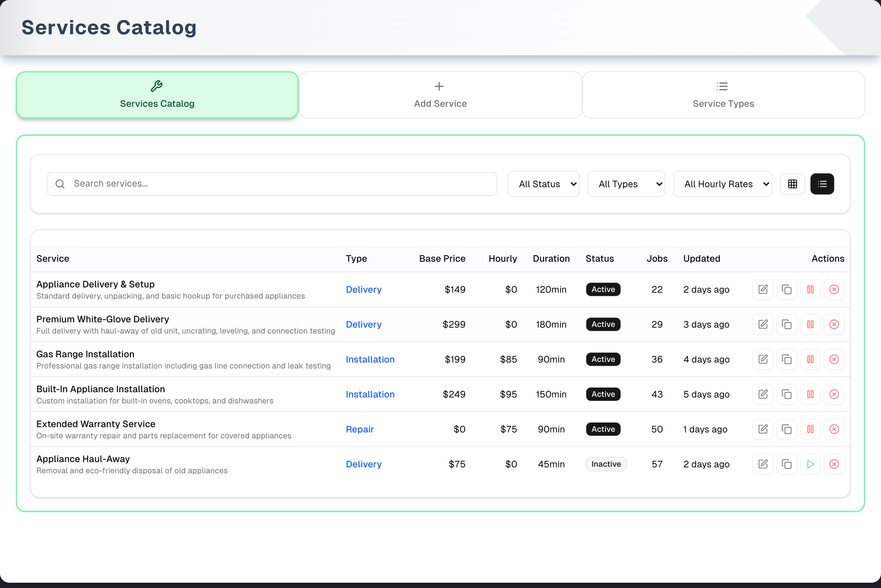This screenshot has height=588, width=881.
Task: Select the Extended Warranty Service name
Action: [x=96, y=424]
